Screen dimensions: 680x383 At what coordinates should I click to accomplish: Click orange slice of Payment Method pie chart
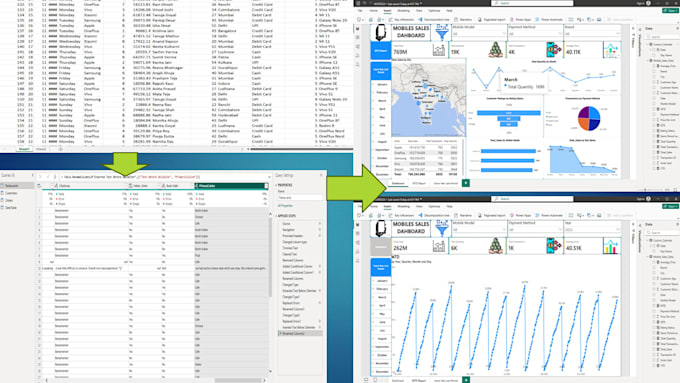(x=584, y=124)
